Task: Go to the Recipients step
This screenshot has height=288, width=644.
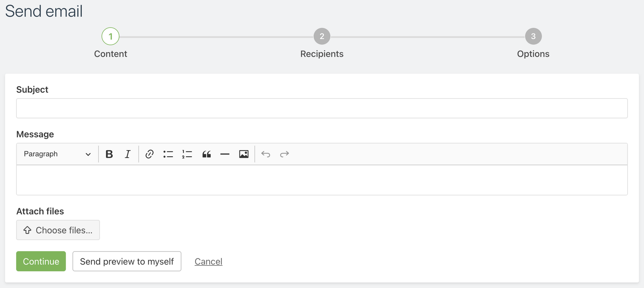Action: tap(321, 36)
